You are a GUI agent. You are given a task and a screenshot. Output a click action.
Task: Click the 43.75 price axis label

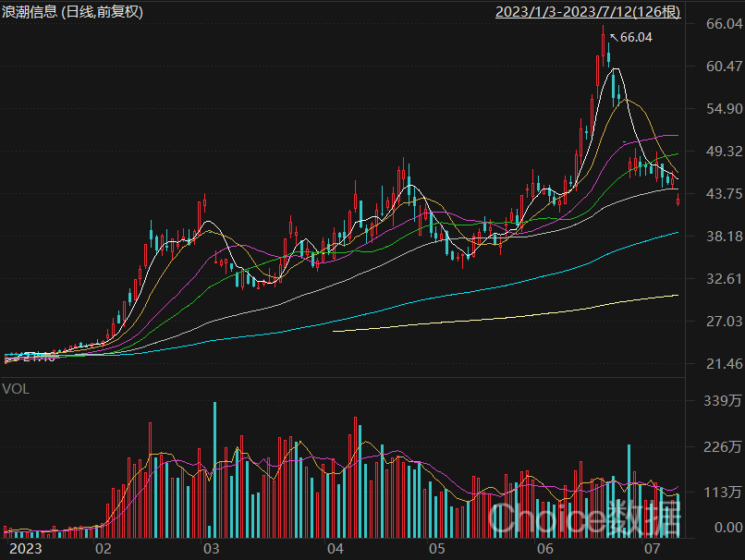pos(724,193)
